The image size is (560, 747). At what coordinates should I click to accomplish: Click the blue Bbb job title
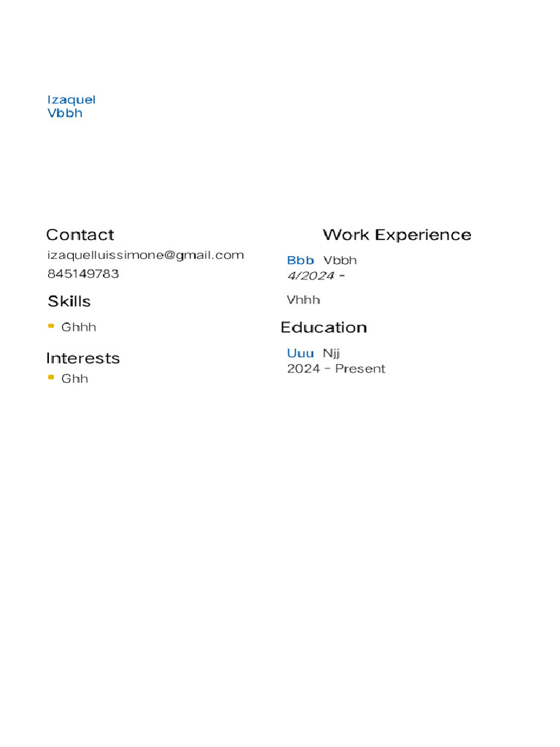click(300, 260)
